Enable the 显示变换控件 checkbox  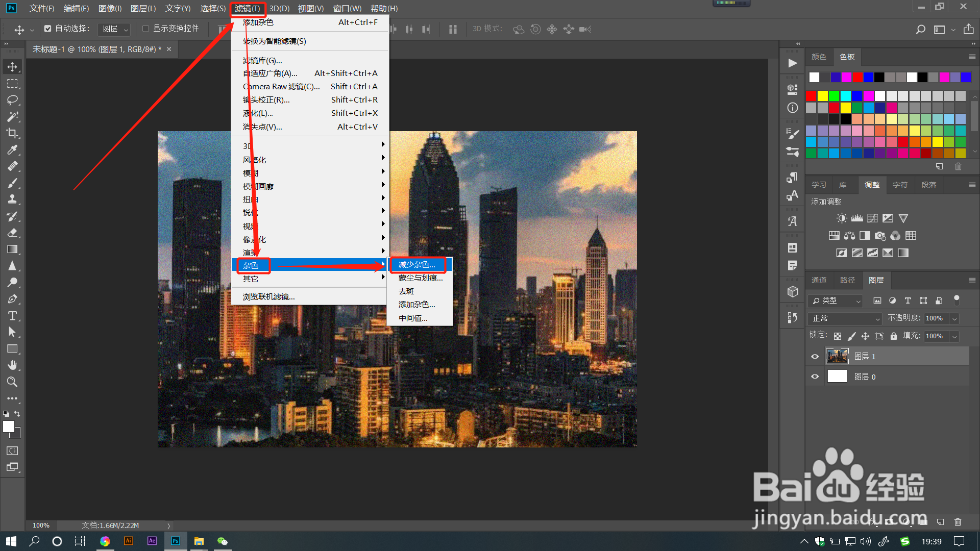(x=145, y=29)
